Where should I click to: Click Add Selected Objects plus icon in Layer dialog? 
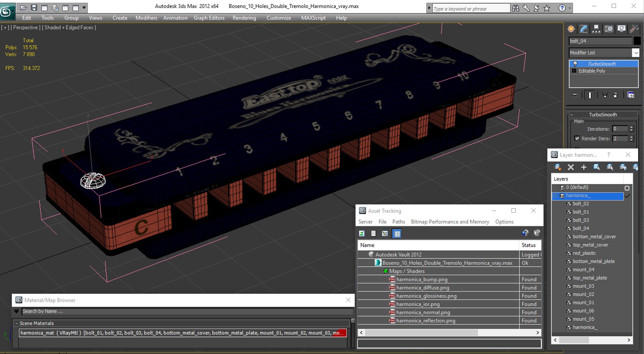[584, 167]
